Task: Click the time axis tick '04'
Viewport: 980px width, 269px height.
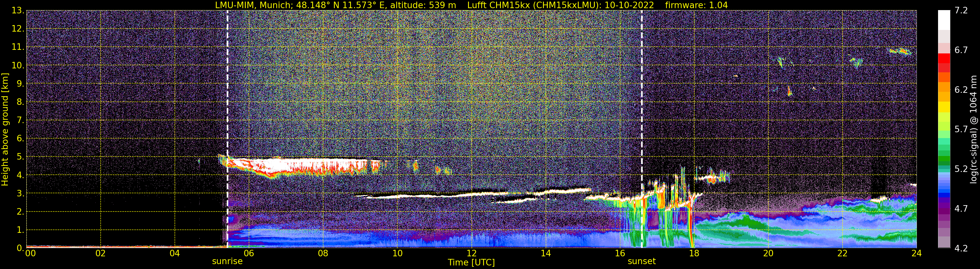Action: click(175, 253)
